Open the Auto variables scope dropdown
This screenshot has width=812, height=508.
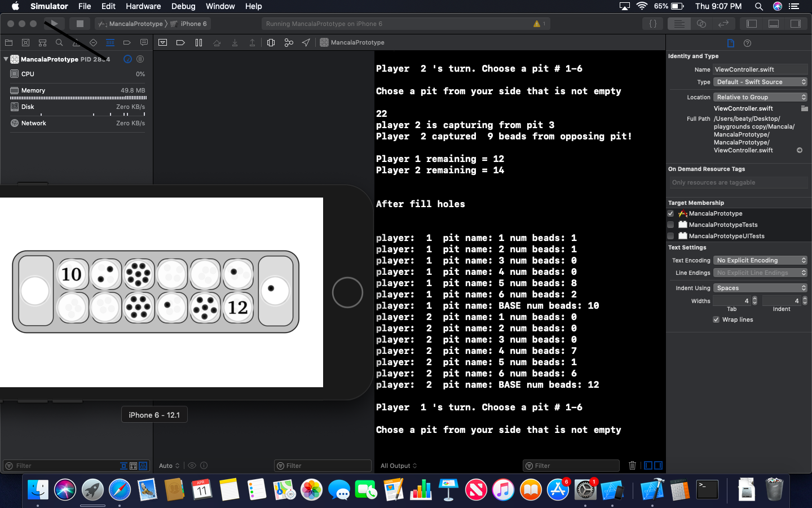169,466
